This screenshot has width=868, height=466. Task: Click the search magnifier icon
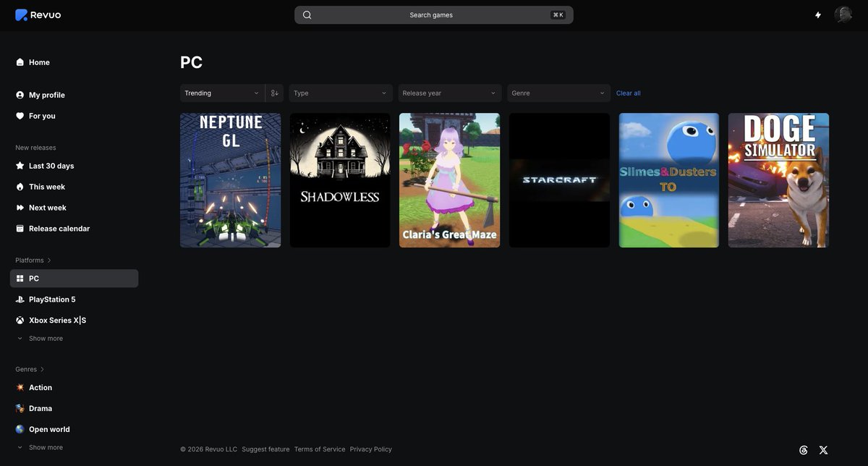(307, 15)
